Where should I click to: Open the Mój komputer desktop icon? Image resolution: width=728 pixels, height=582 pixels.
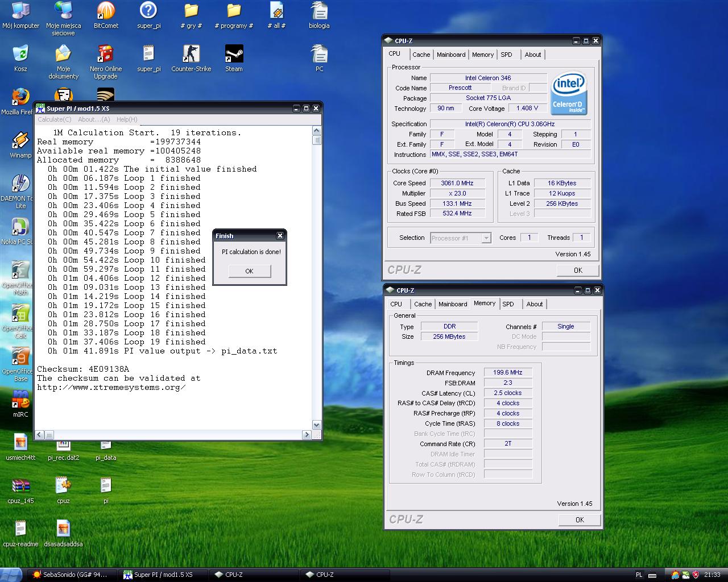click(x=20, y=15)
